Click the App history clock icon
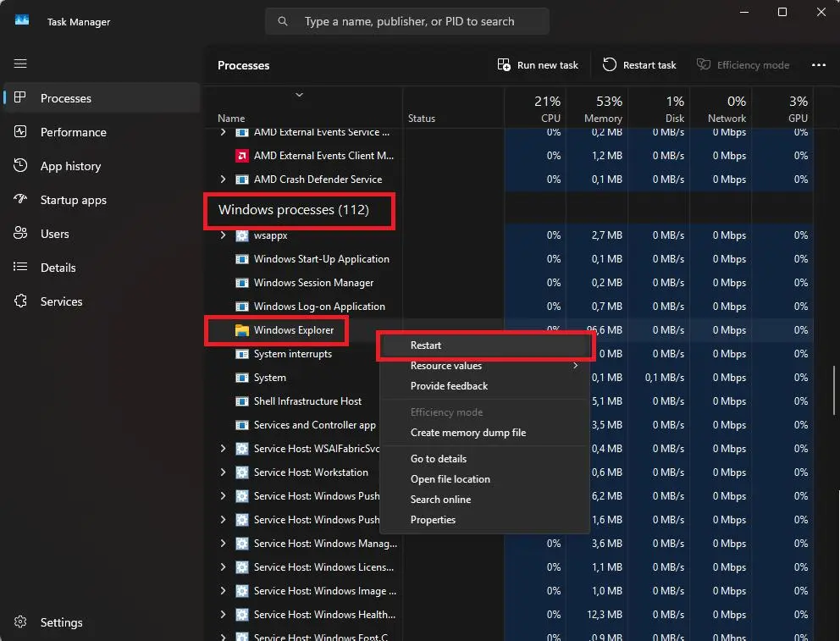Screen dimensions: 840x641 click(x=20, y=165)
